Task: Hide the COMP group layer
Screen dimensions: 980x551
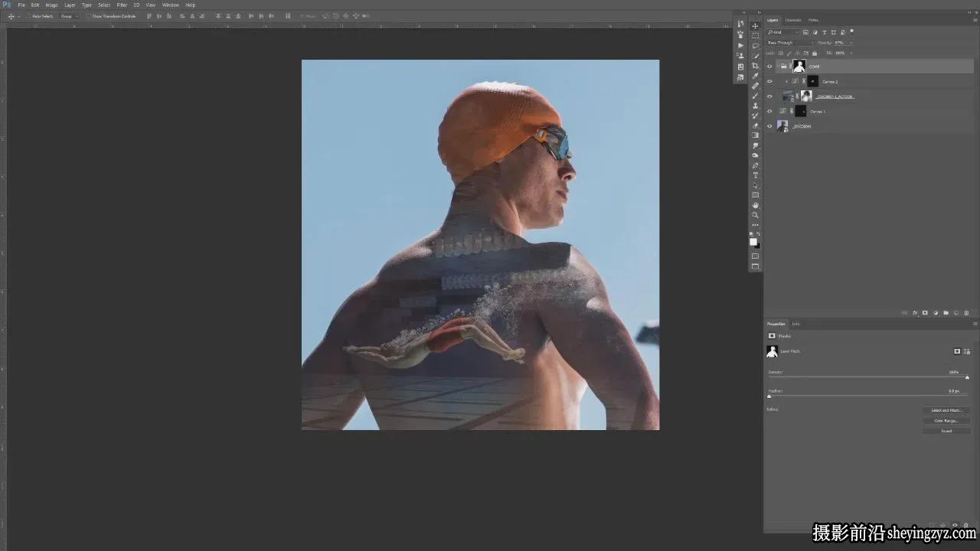Action: tap(769, 67)
